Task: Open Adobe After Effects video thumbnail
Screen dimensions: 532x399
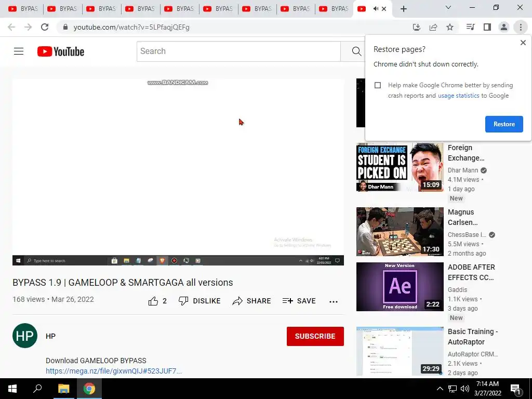Action: pyautogui.click(x=400, y=287)
